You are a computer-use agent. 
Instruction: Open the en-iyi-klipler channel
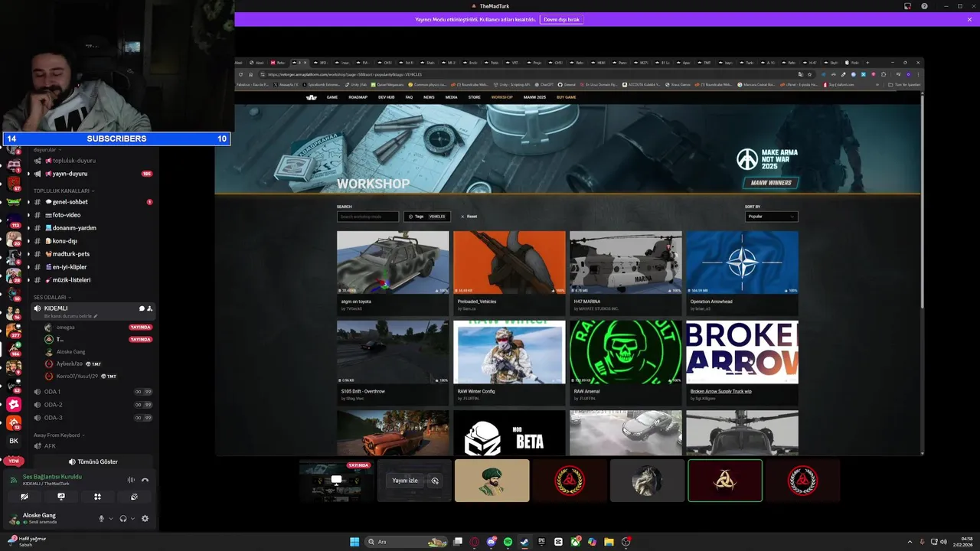(92, 267)
